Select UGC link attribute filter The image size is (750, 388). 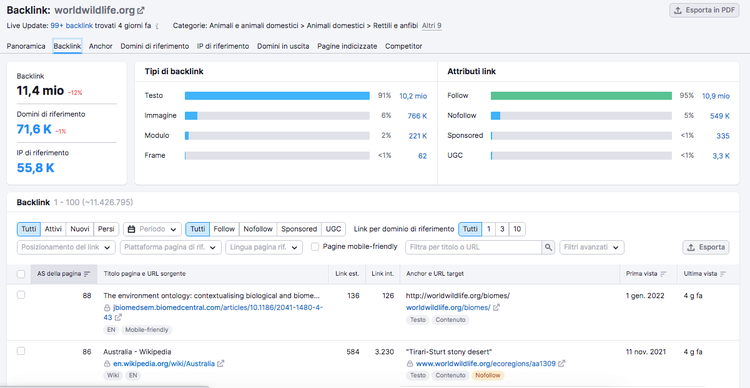[x=333, y=229]
